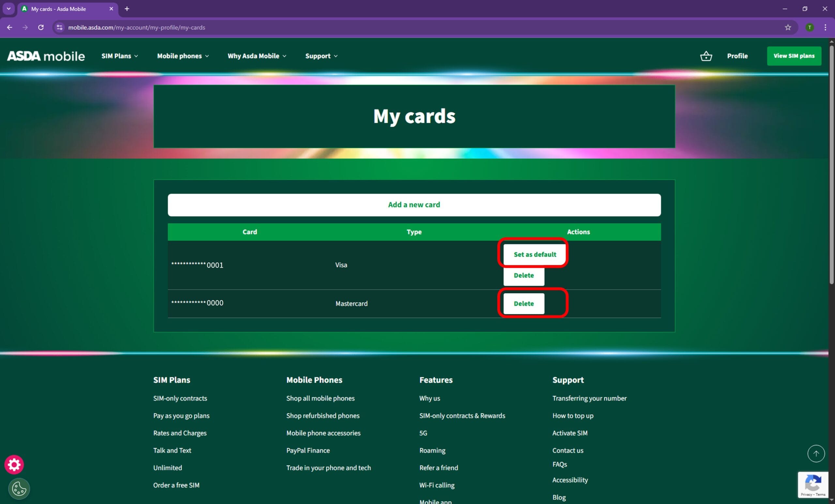Open the tab search dropdown arrow
This screenshot has width=835, height=504.
click(8, 9)
